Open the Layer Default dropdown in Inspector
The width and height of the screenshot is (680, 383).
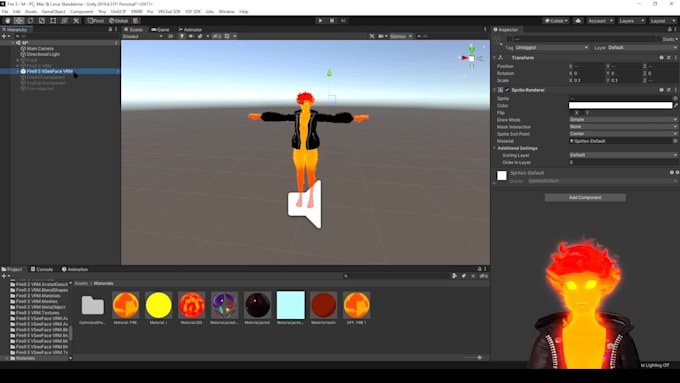642,47
